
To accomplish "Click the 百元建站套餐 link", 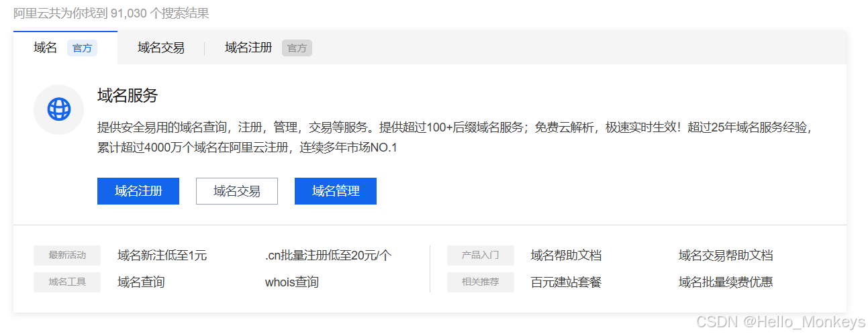I will (x=566, y=282).
